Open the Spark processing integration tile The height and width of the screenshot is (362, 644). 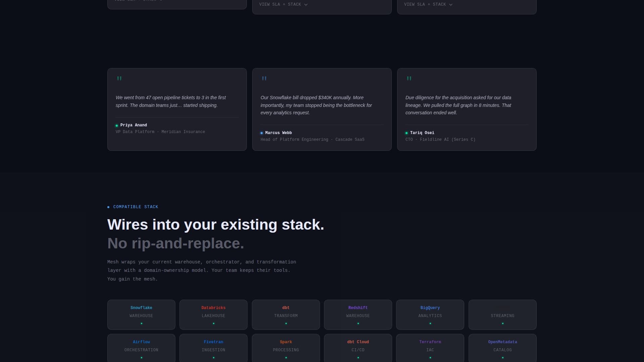tap(286, 348)
